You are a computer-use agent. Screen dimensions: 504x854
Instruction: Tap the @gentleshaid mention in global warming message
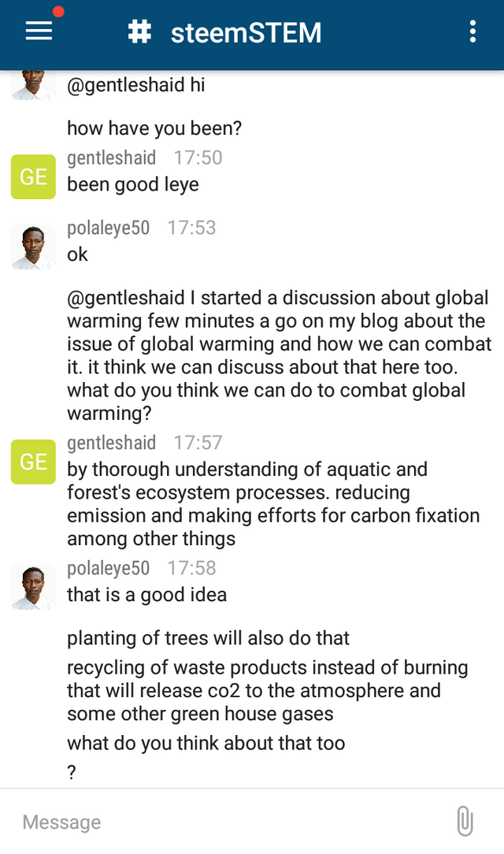126,299
